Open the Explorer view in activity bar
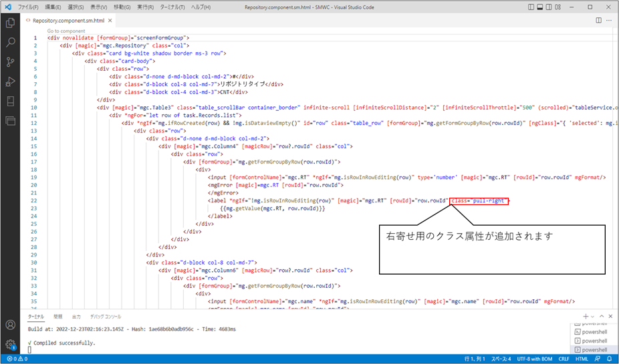This screenshot has height=364, width=619. pyautogui.click(x=10, y=23)
